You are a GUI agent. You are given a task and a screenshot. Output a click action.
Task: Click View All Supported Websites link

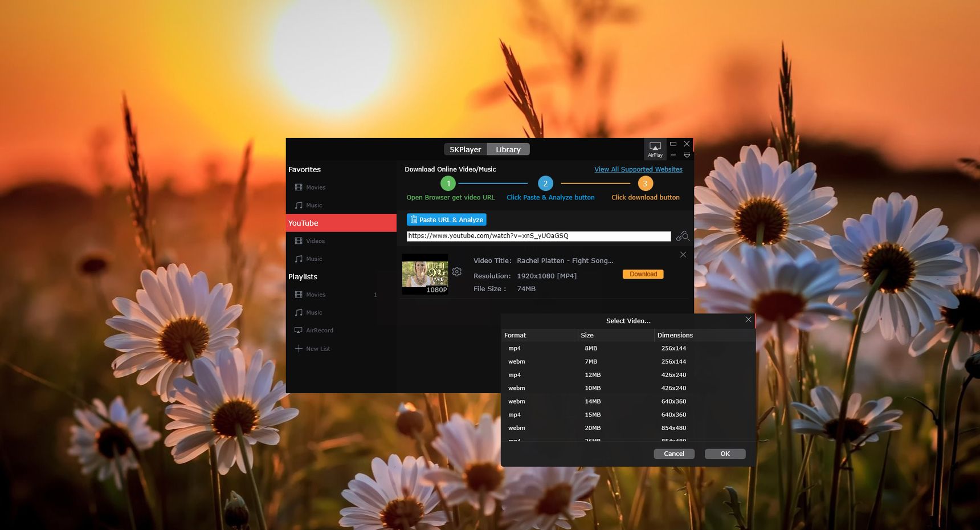pyautogui.click(x=638, y=169)
